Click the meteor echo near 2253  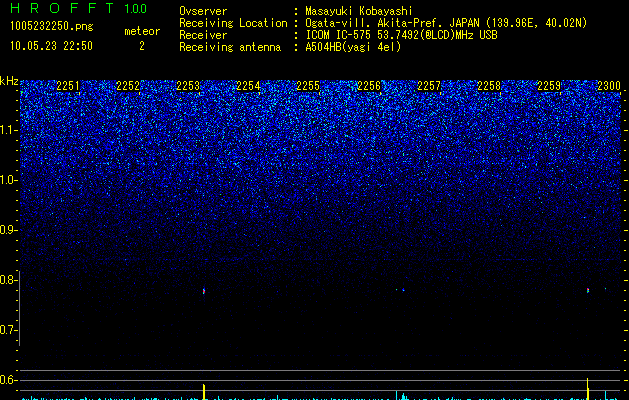coord(204,291)
